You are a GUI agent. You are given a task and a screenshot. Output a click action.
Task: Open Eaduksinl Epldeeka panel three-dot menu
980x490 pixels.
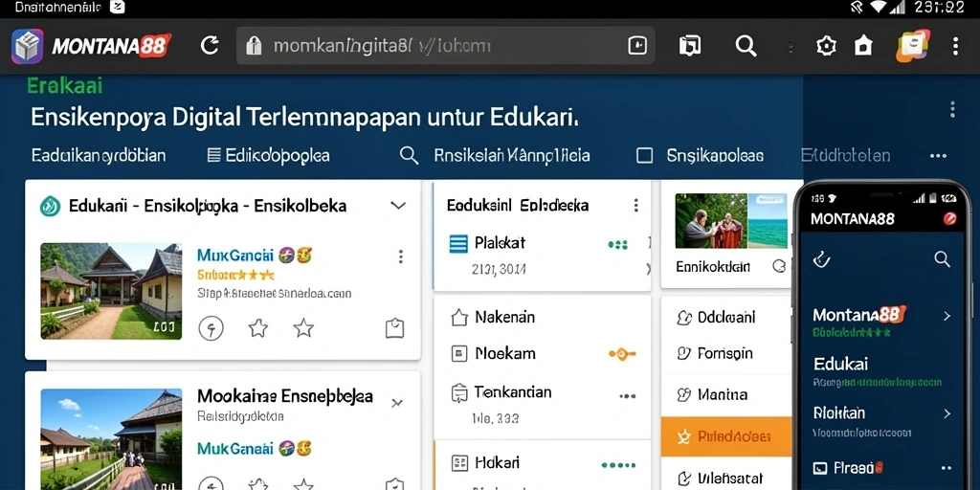[x=635, y=205]
